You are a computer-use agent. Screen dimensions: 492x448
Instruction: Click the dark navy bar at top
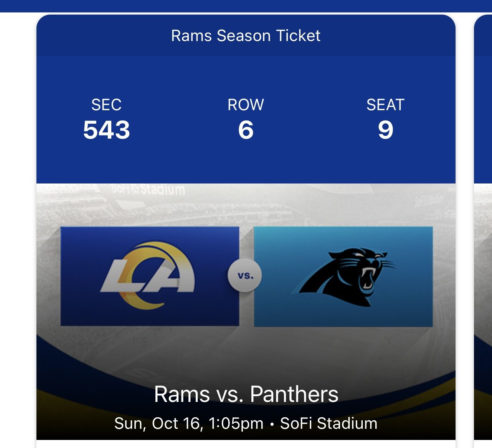pyautogui.click(x=246, y=5)
